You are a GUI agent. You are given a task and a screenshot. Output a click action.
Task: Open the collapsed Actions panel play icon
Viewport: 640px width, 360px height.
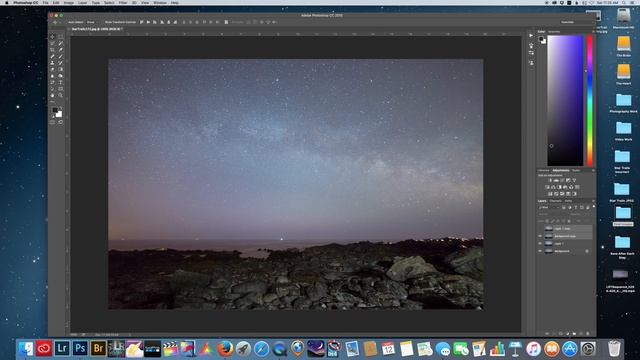coord(531,36)
